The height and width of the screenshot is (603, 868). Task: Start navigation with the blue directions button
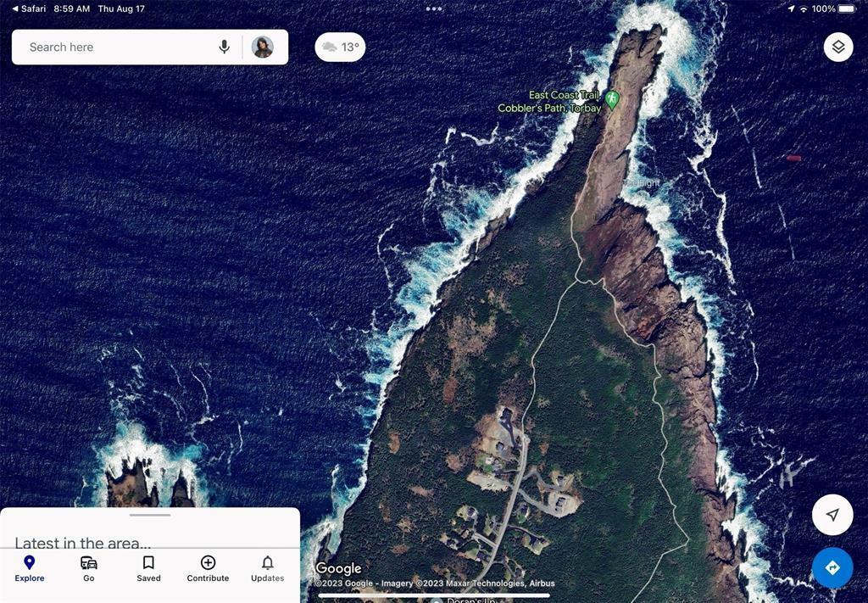tap(832, 567)
